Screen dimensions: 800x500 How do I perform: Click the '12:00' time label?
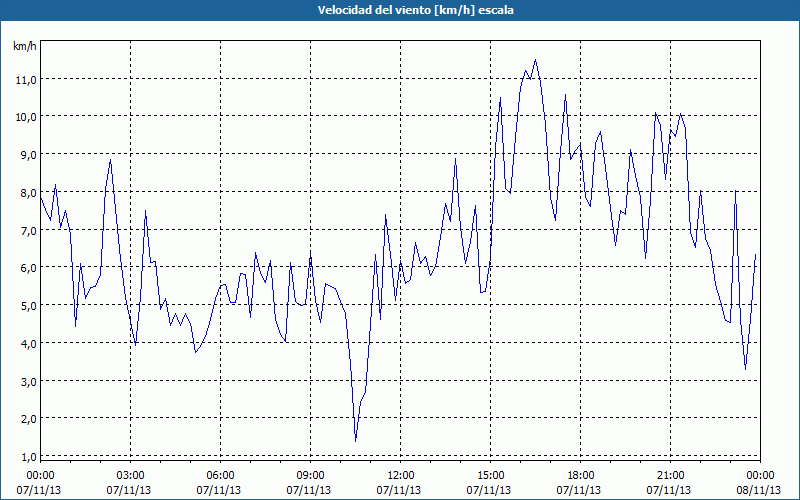(x=401, y=475)
